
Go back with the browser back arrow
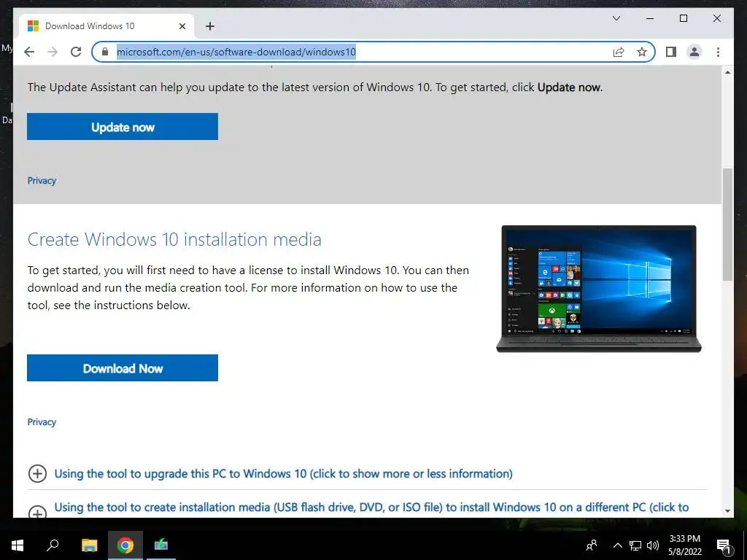29,52
